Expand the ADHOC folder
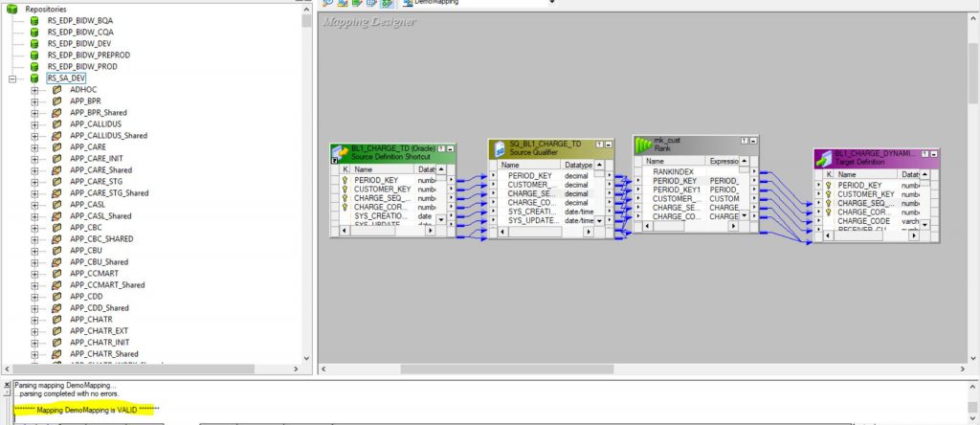The image size is (980, 425). (34, 90)
